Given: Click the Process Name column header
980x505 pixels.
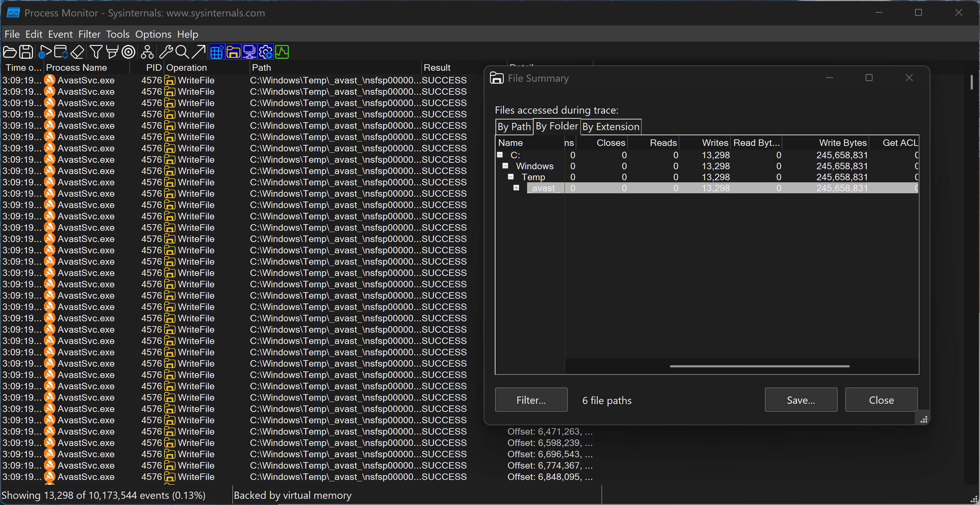Looking at the screenshot, I should [87, 68].
